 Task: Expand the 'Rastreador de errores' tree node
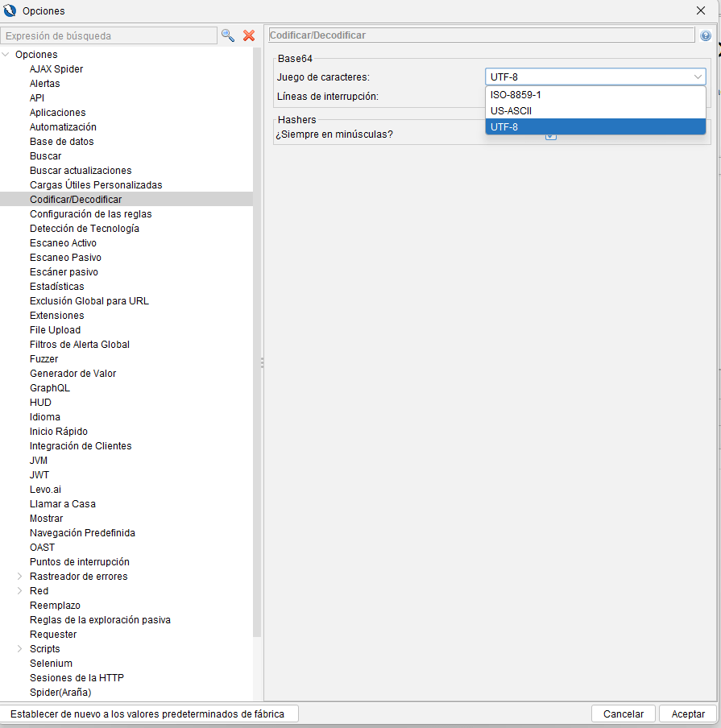pyautogui.click(x=20, y=577)
